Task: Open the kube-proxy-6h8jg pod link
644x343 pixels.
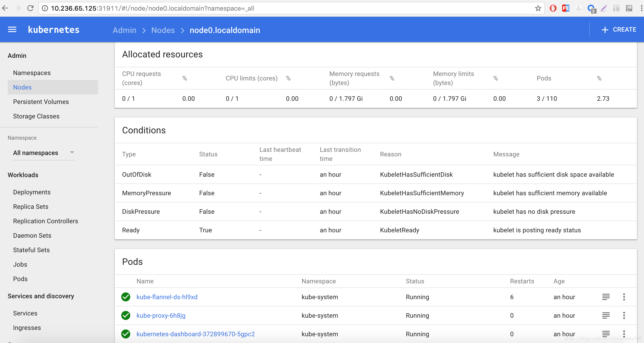Action: [161, 315]
